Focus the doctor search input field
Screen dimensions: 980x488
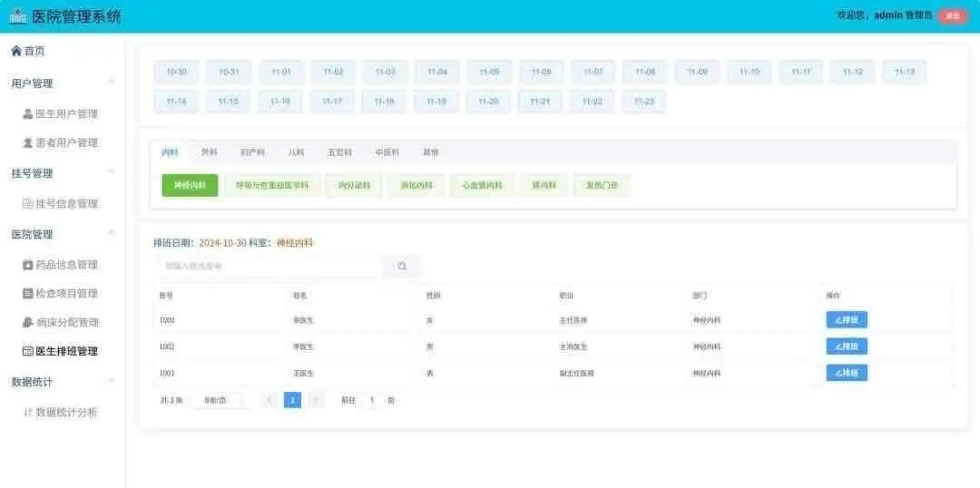click(269, 266)
